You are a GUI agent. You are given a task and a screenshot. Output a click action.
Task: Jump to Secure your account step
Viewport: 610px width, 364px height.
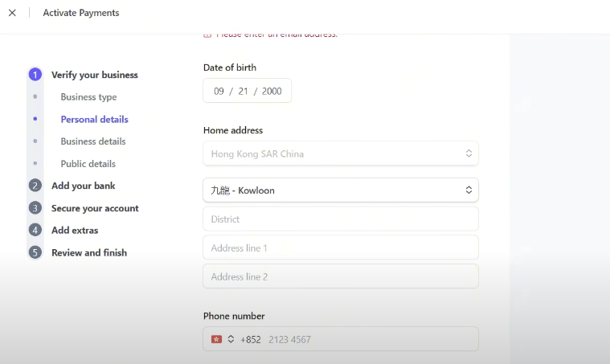(x=95, y=208)
